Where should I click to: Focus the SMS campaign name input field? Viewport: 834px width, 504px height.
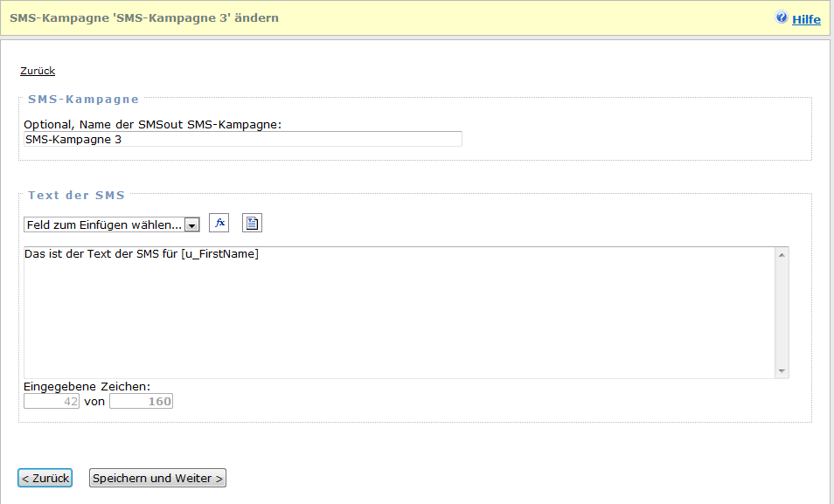(243, 139)
